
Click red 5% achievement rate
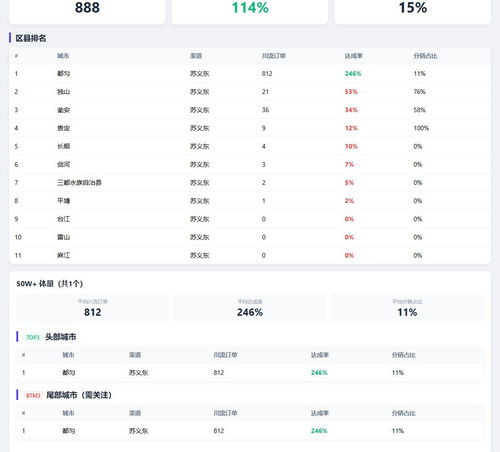pos(349,183)
